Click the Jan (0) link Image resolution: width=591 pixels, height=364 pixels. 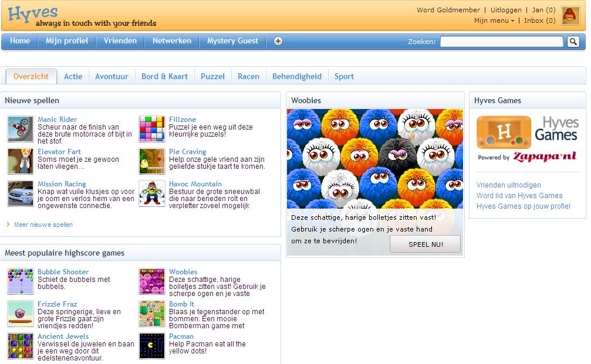pyautogui.click(x=543, y=10)
